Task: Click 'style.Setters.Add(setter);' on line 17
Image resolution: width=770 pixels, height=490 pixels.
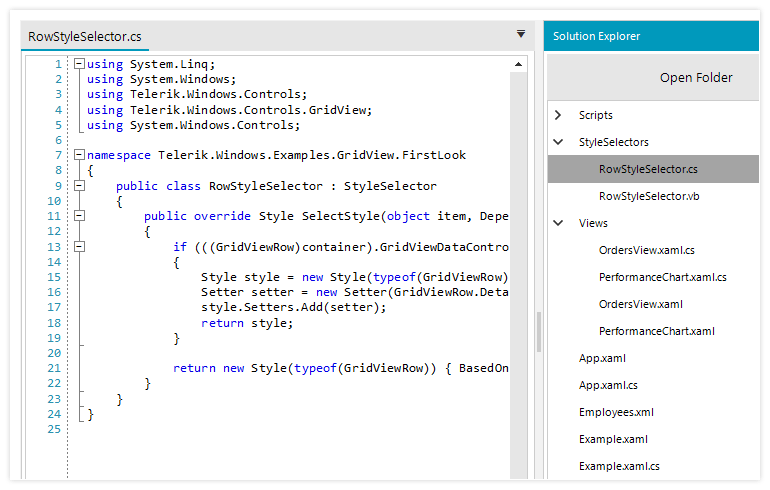Action: point(294,307)
